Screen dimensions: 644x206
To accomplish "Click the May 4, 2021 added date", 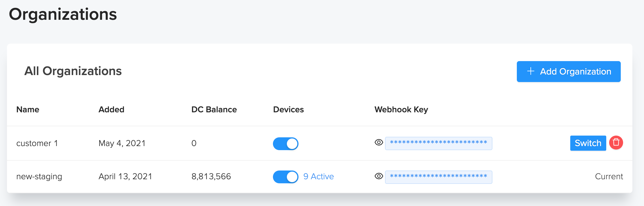I will click(122, 143).
